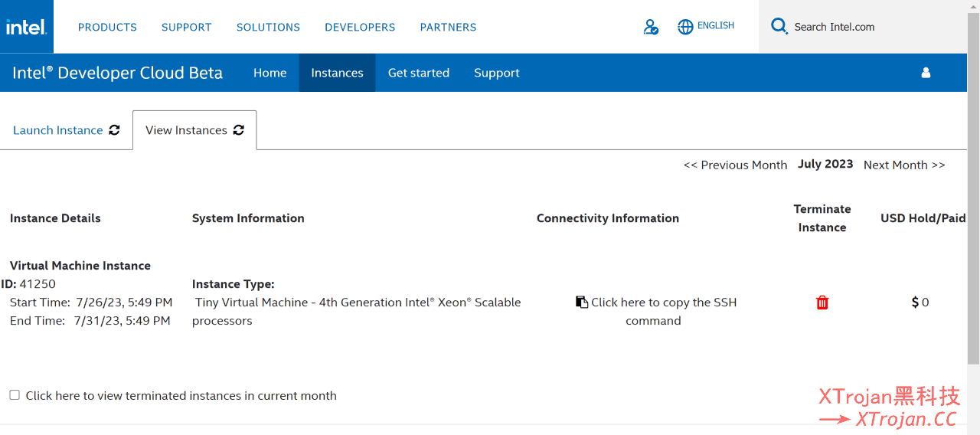Click the $ 0 USD hold amount
The height and width of the screenshot is (435, 980).
coord(920,303)
